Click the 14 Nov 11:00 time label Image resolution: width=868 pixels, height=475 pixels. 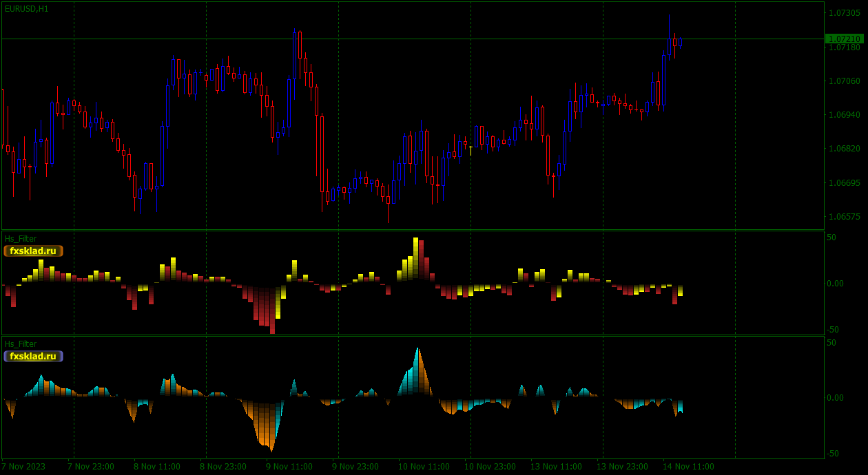pos(688,467)
